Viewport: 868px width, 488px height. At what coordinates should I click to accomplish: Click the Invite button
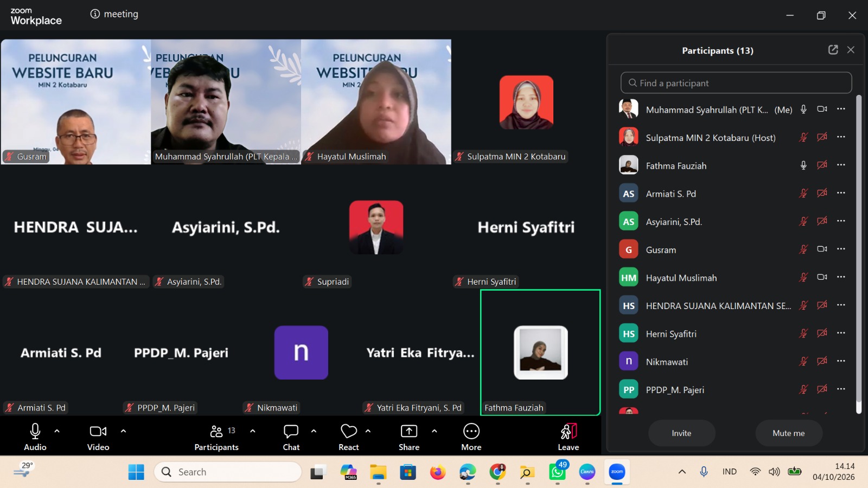[x=681, y=433]
